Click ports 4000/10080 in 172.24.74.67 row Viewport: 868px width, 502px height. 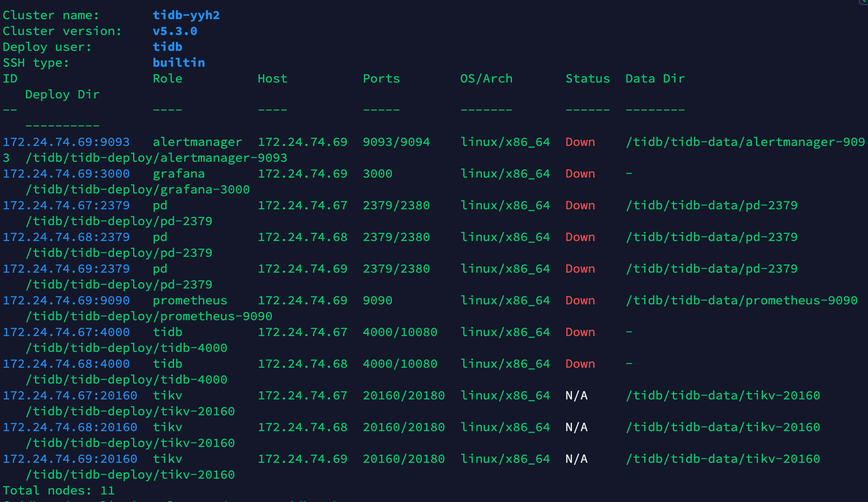[400, 332]
